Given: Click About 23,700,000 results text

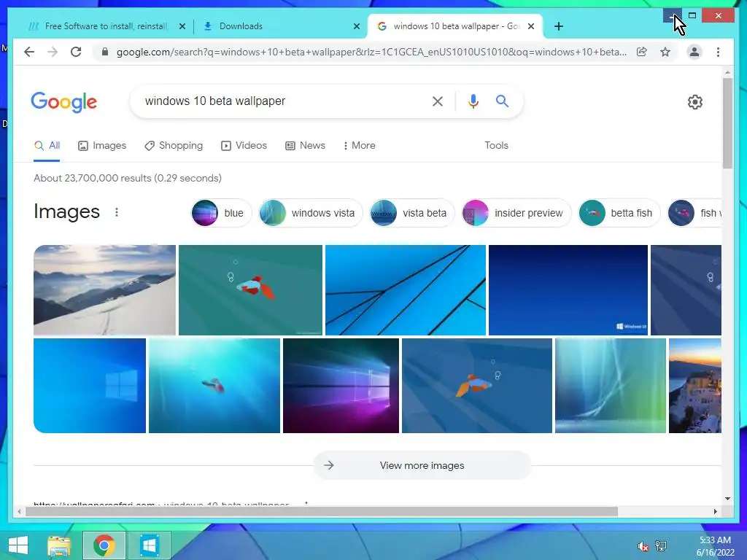Looking at the screenshot, I should 128,178.
